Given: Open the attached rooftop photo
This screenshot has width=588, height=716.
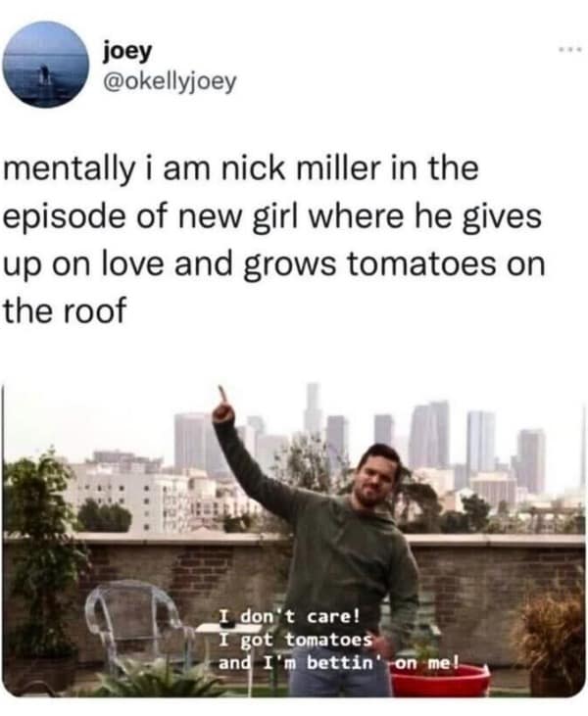Looking at the screenshot, I should point(294,541).
